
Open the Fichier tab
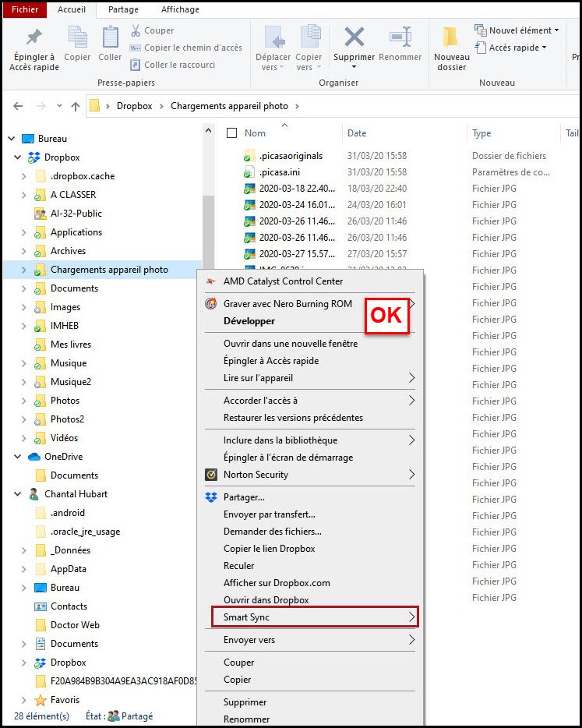tap(25, 9)
